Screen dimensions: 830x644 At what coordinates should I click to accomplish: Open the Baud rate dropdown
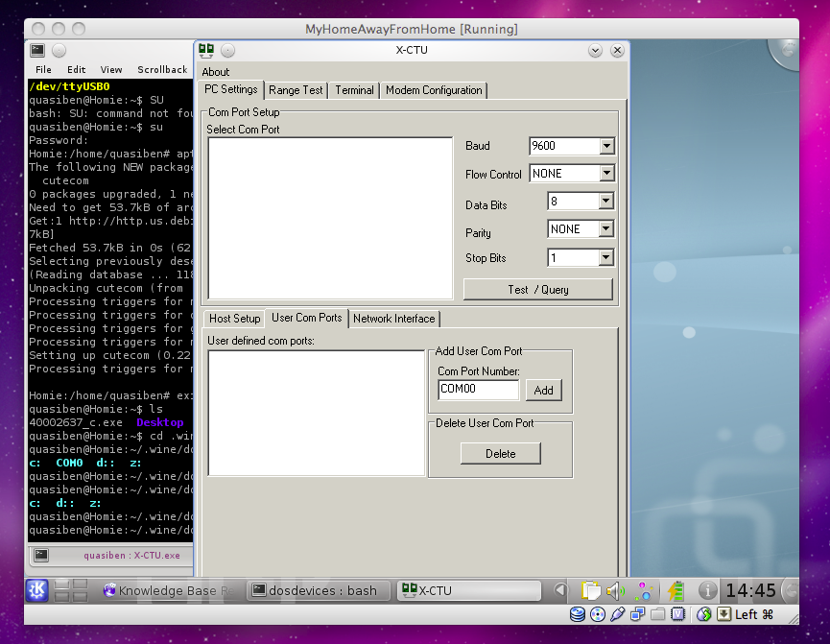coord(606,146)
